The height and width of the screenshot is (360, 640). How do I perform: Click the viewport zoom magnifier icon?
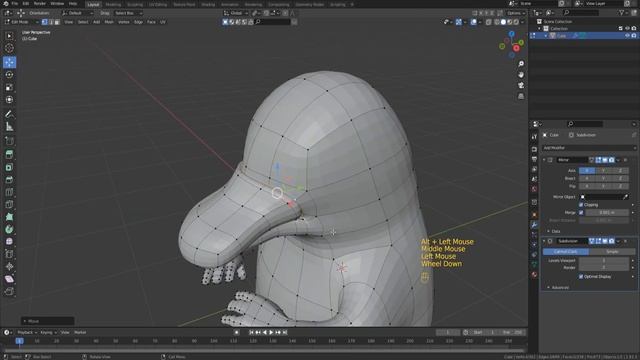click(521, 64)
